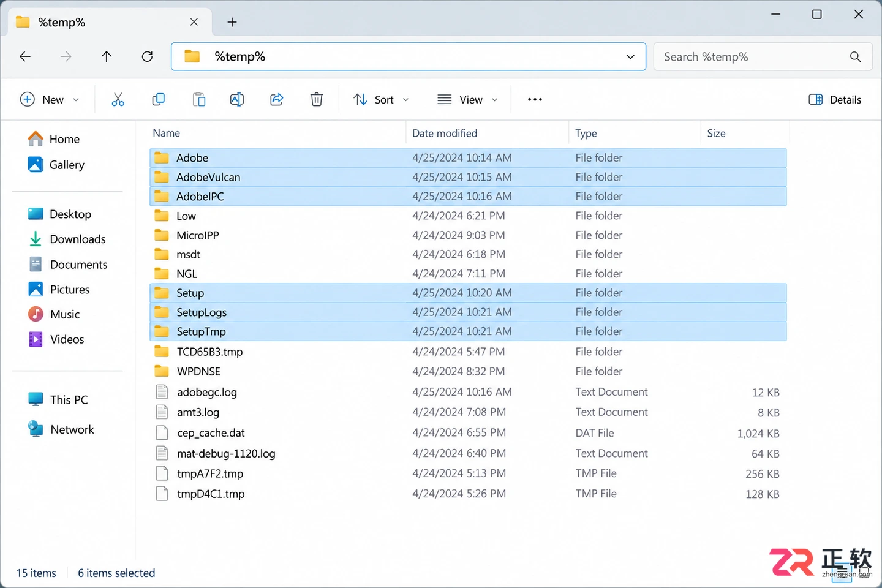Click the Share icon
Viewport: 882px width, 588px height.
277,99
